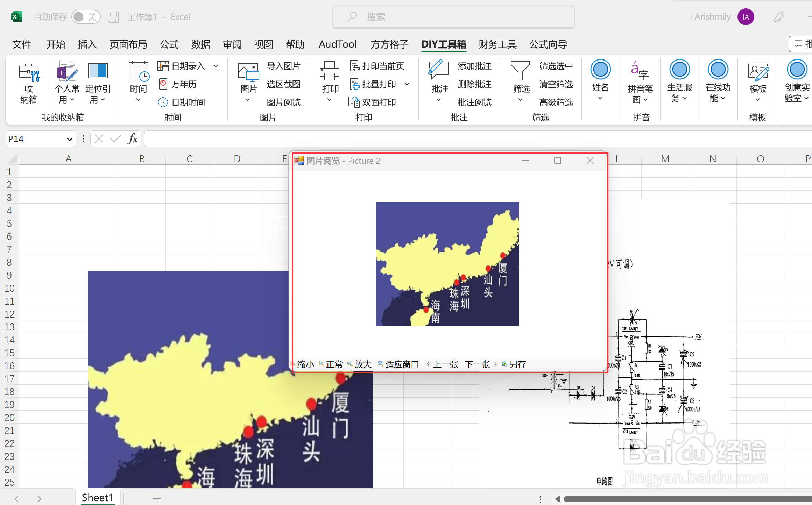Image resolution: width=812 pixels, height=505 pixels.
Task: Click the 双面打印 duplex icon
Action: click(354, 102)
